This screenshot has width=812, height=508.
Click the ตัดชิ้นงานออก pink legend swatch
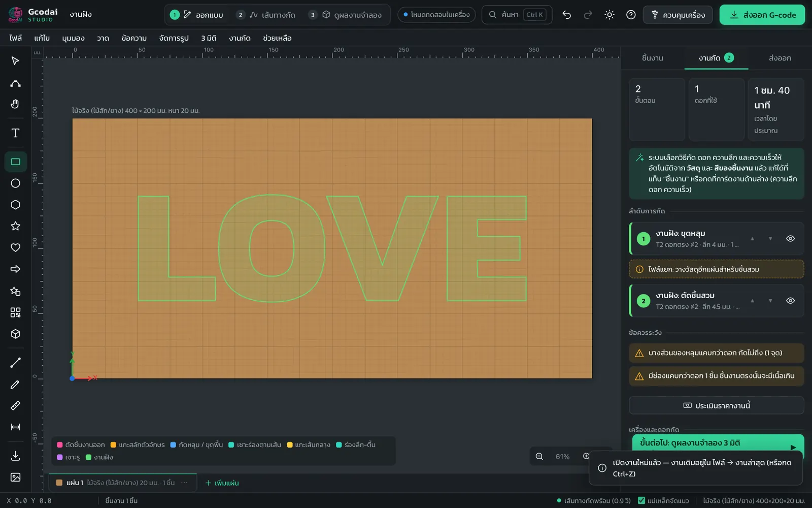pyautogui.click(x=60, y=444)
